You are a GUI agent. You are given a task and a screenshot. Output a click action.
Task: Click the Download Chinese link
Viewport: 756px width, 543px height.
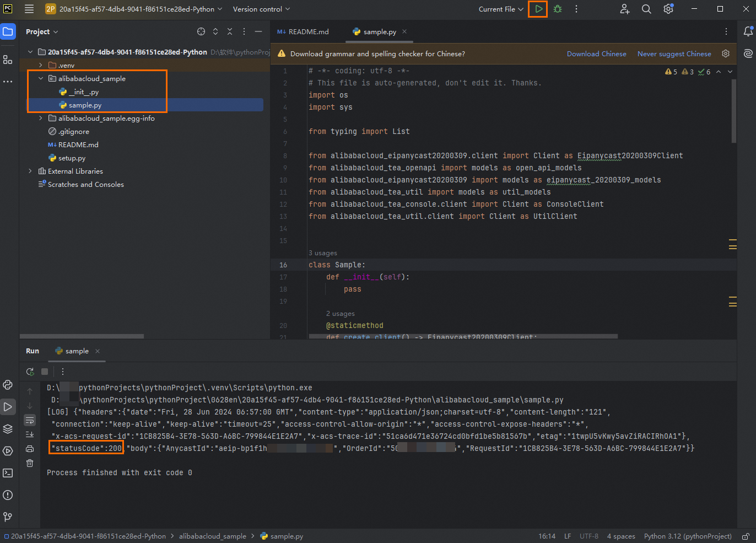(x=596, y=54)
